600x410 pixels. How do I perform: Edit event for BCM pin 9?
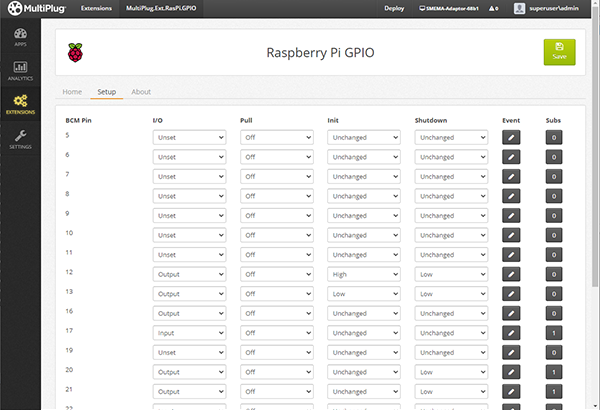point(511,216)
